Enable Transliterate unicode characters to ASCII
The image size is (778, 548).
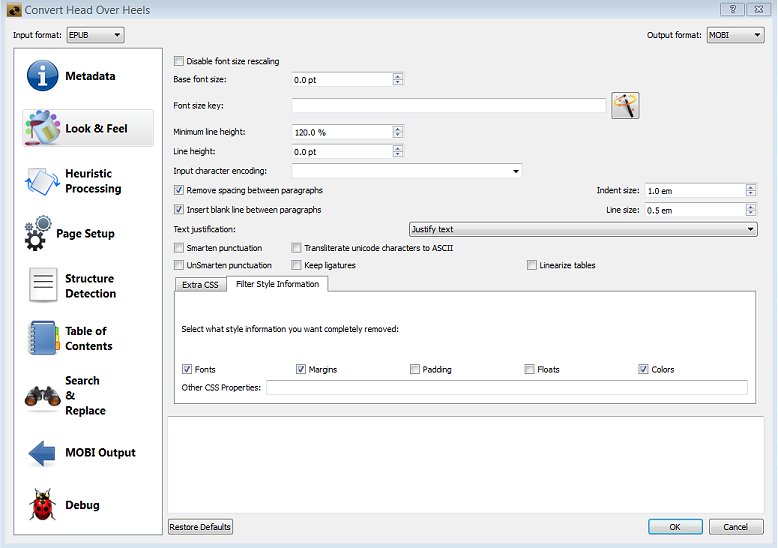(x=296, y=248)
